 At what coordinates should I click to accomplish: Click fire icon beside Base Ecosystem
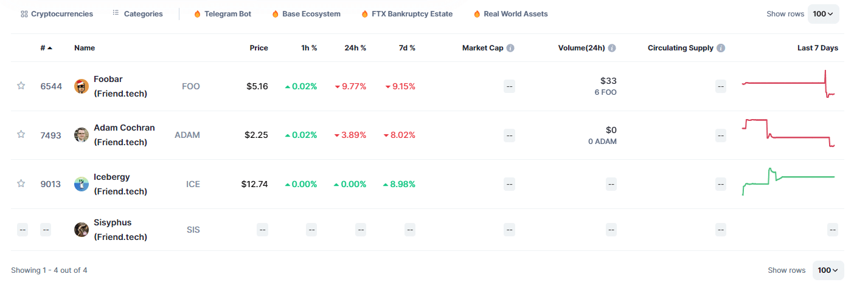[x=275, y=14]
